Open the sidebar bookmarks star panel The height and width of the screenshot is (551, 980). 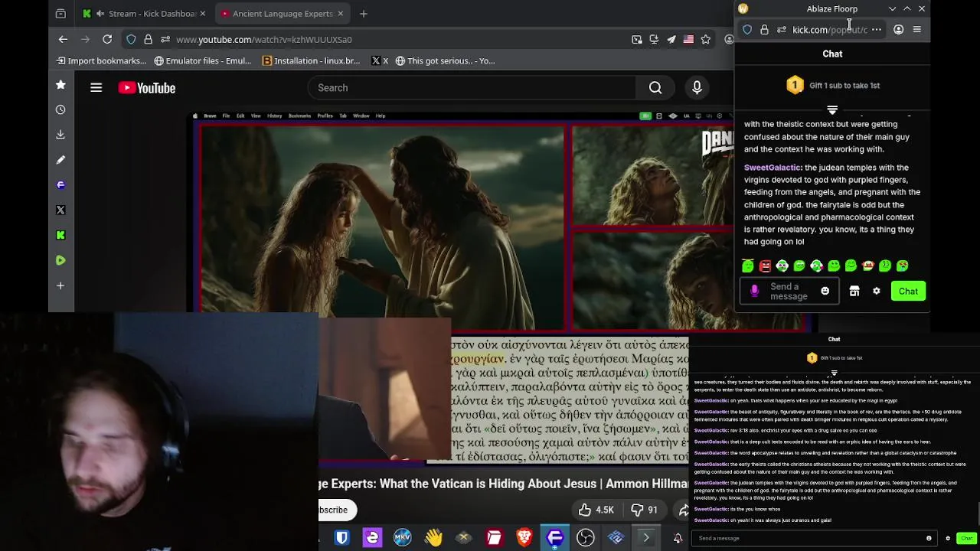click(x=60, y=84)
